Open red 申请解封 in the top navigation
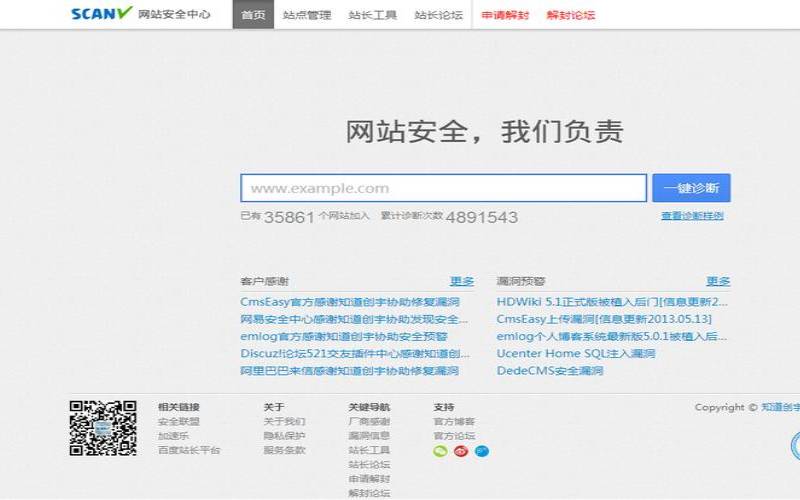 pyautogui.click(x=505, y=15)
